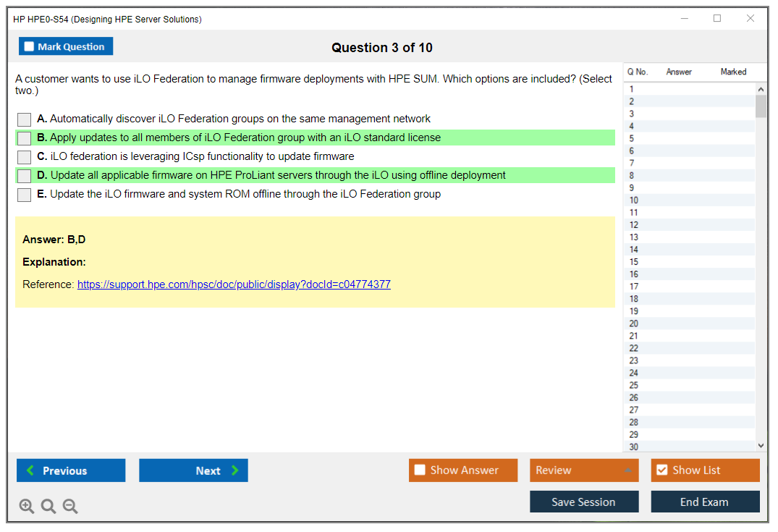Screen dimensions: 778x532
Task: Disable the Show Answer checkbox
Action: (x=420, y=470)
